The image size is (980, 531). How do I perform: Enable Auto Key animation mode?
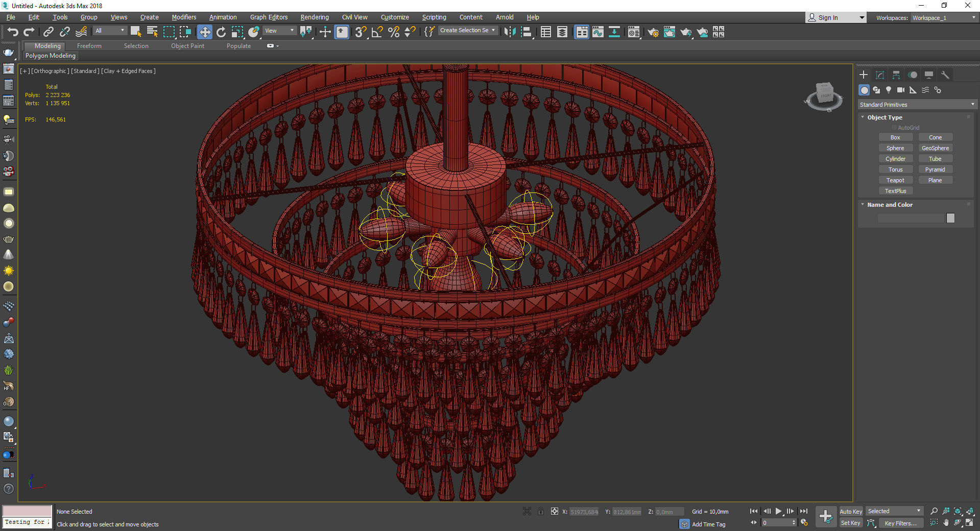point(851,511)
